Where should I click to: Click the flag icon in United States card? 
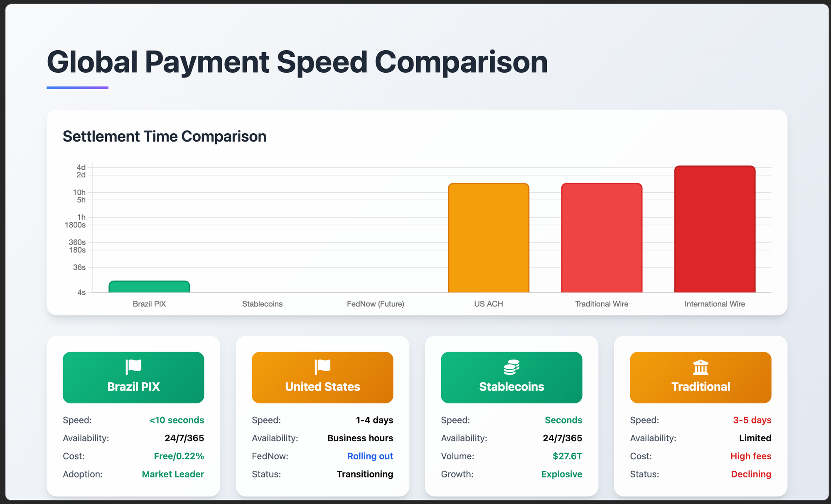tap(322, 367)
